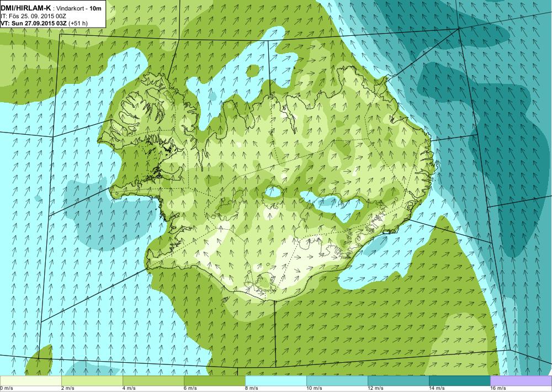Click the '12 m/s' legend label
Screen dimensions: 552x392
tap(375, 389)
